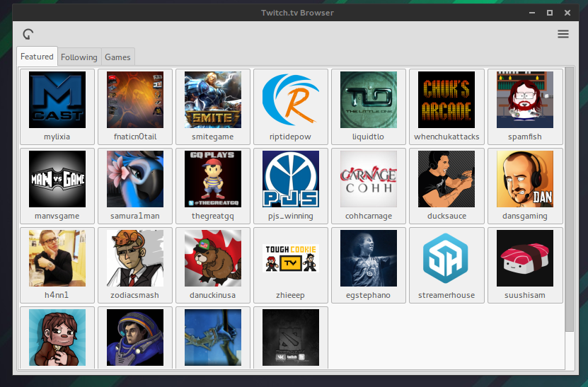Viewport: 588px width, 387px height.
Task: Select the ducksauce channel avatar
Action: pyautogui.click(x=446, y=179)
